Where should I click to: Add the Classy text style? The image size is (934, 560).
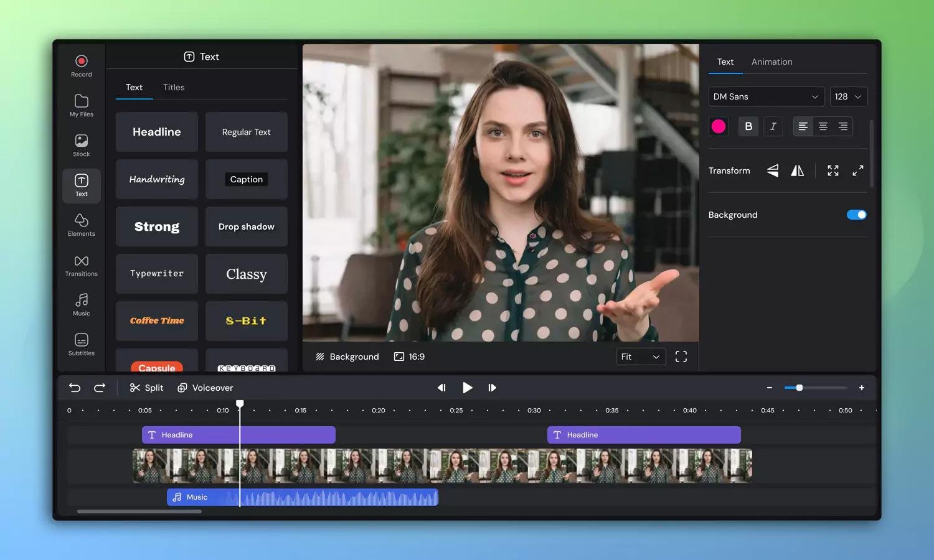(247, 274)
